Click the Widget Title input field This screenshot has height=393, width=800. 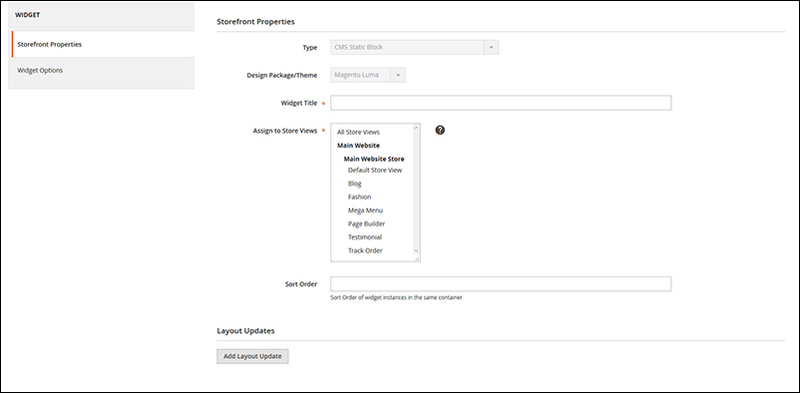click(x=501, y=103)
